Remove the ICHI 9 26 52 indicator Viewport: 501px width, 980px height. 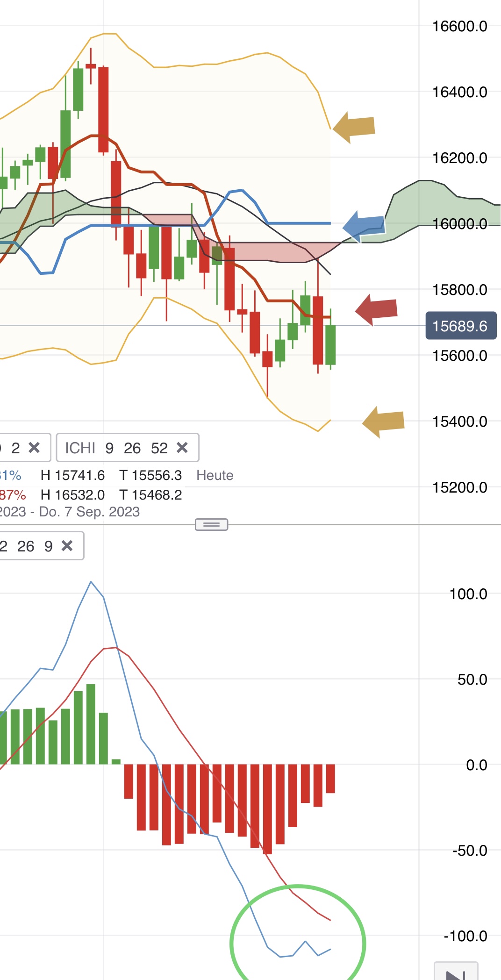pos(182,448)
